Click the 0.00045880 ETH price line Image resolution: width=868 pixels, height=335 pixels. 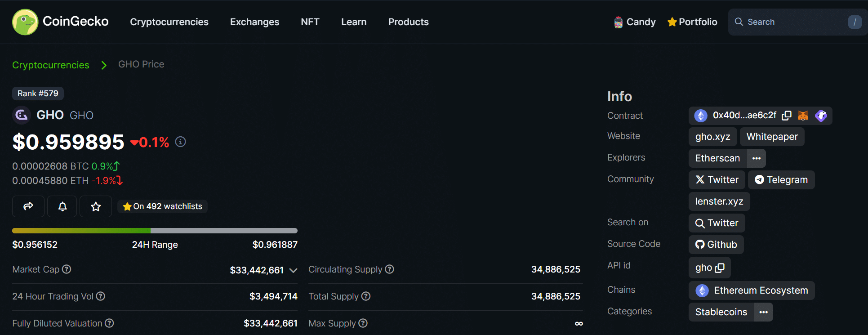pyautogui.click(x=67, y=181)
